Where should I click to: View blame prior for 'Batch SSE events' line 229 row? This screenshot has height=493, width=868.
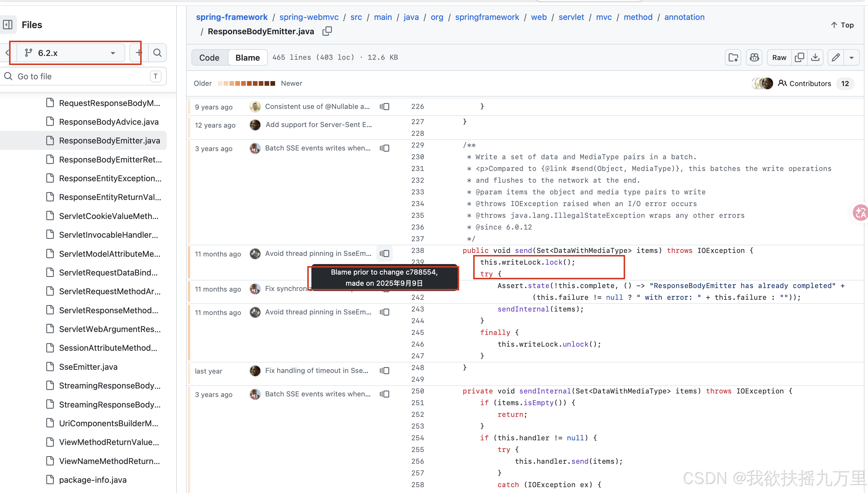click(385, 148)
